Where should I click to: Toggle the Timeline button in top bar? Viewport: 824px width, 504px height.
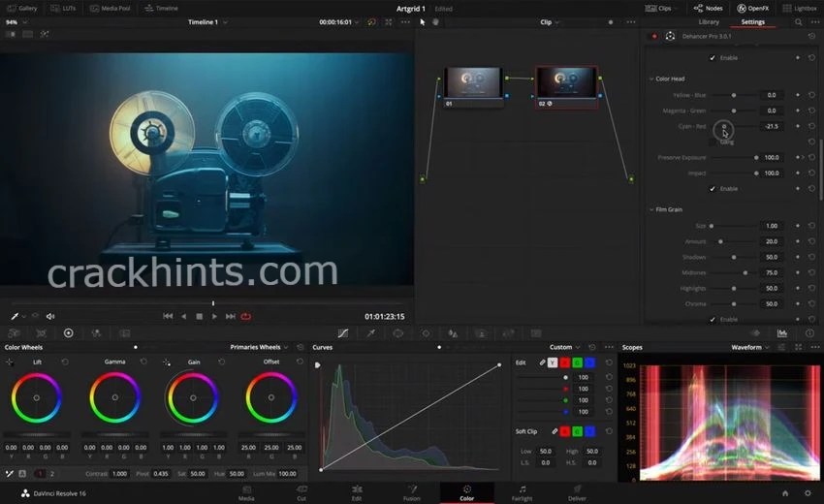point(161,8)
